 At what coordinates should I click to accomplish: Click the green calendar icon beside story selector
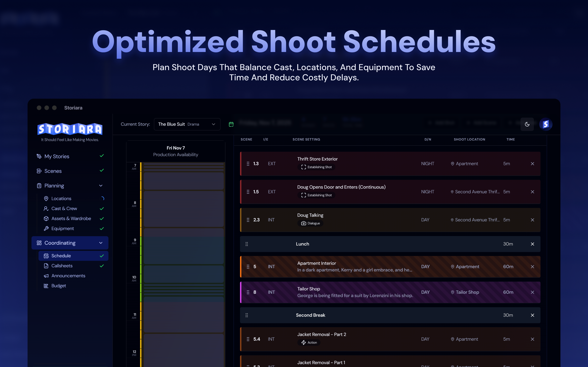tap(231, 124)
